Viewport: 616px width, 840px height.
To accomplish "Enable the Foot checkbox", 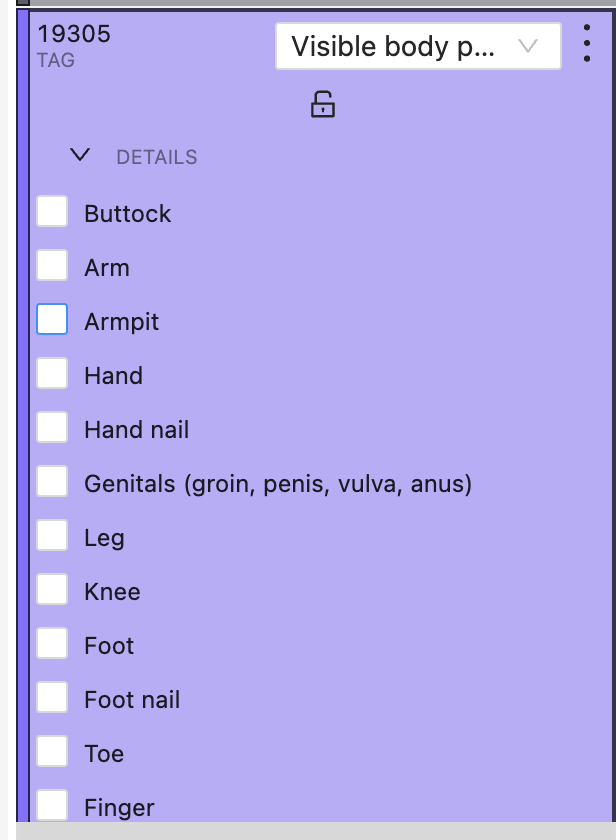I will click(52, 644).
